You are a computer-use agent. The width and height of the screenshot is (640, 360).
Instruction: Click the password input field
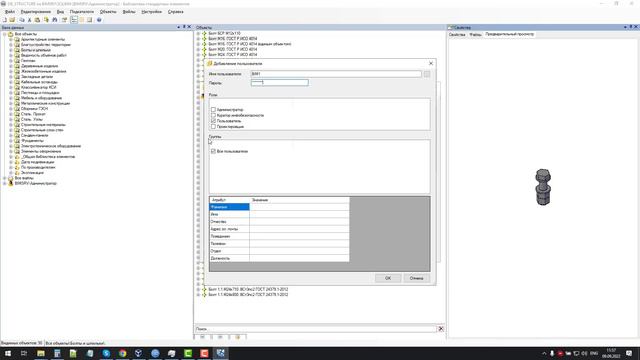280,82
